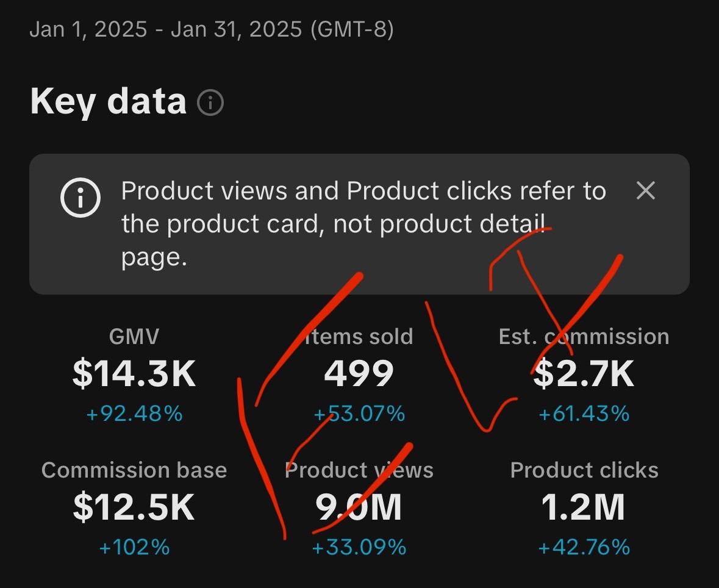
Task: Open the Key data info icon
Action: (x=210, y=102)
